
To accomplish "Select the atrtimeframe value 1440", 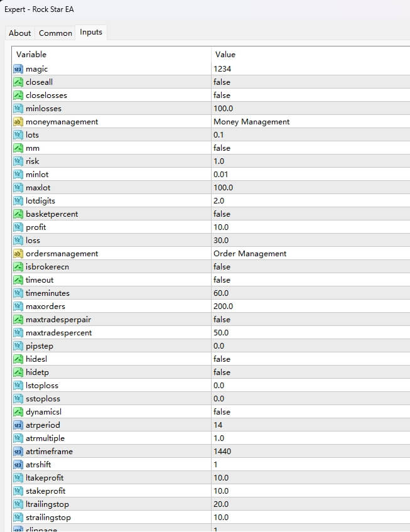I will [x=222, y=452].
